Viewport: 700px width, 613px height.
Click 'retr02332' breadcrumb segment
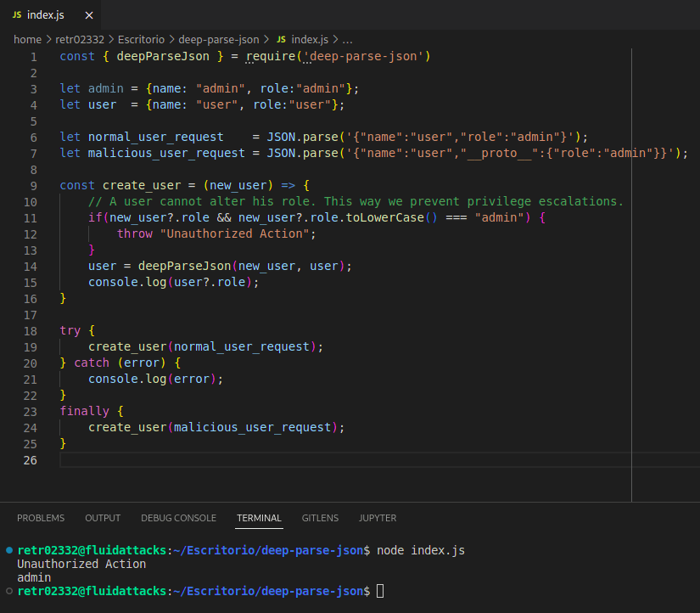point(80,40)
